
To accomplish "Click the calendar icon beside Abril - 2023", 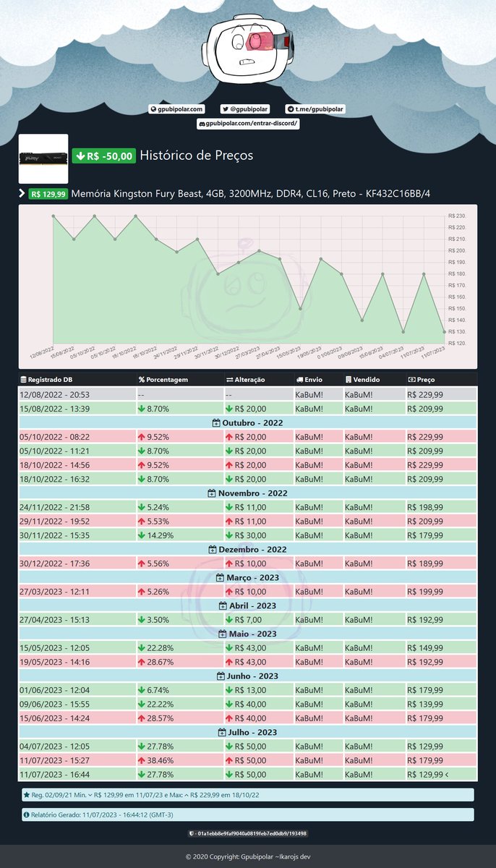I will click(223, 605).
